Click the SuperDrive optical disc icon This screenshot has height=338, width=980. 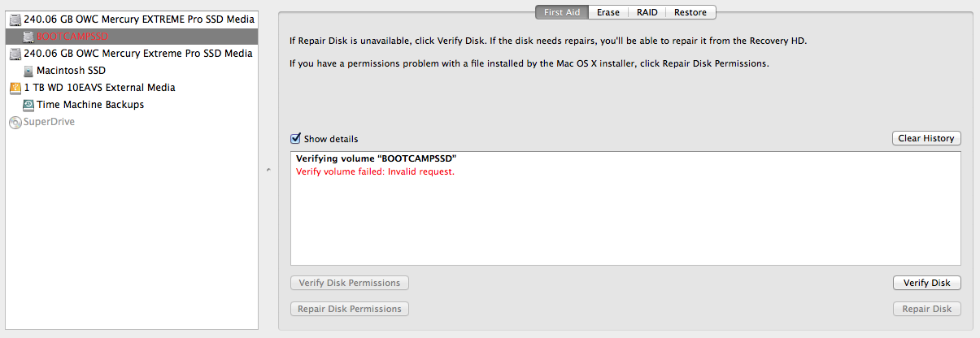tap(15, 122)
